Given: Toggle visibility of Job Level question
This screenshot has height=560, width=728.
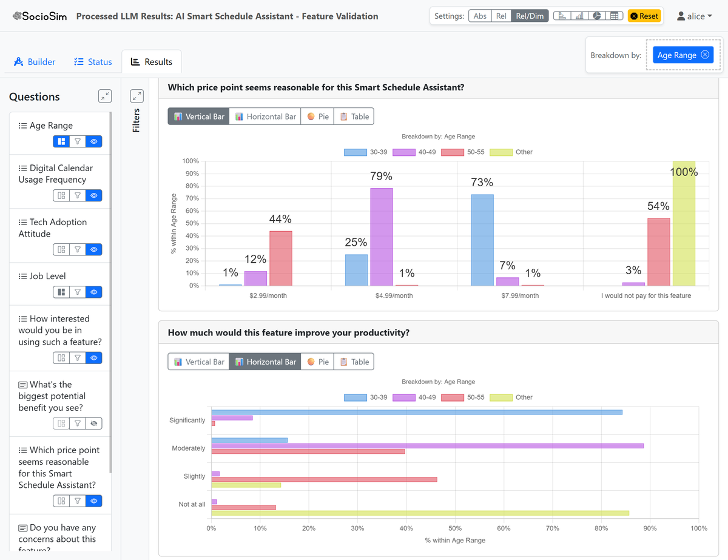Looking at the screenshot, I should [x=94, y=292].
